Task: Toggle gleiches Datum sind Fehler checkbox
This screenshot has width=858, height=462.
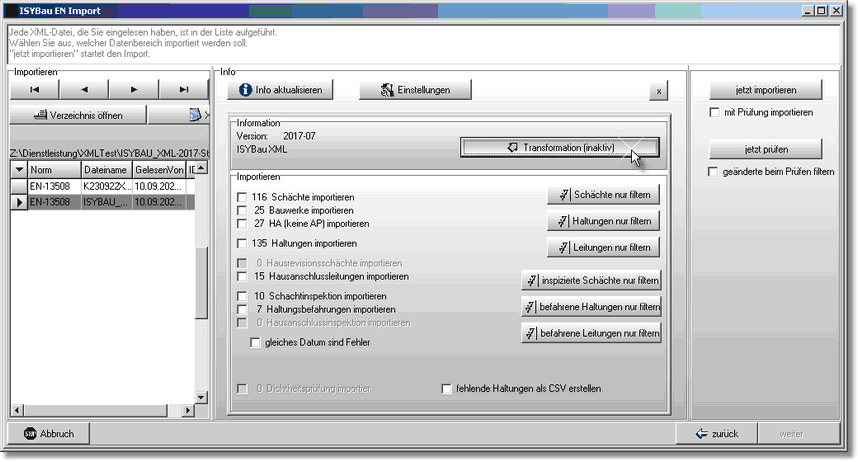Action: tap(255, 342)
